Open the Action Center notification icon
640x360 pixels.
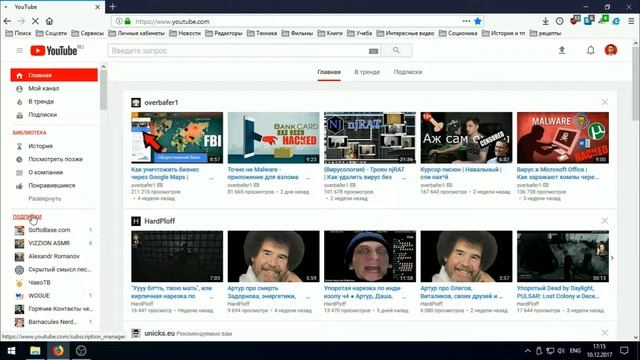(624, 351)
